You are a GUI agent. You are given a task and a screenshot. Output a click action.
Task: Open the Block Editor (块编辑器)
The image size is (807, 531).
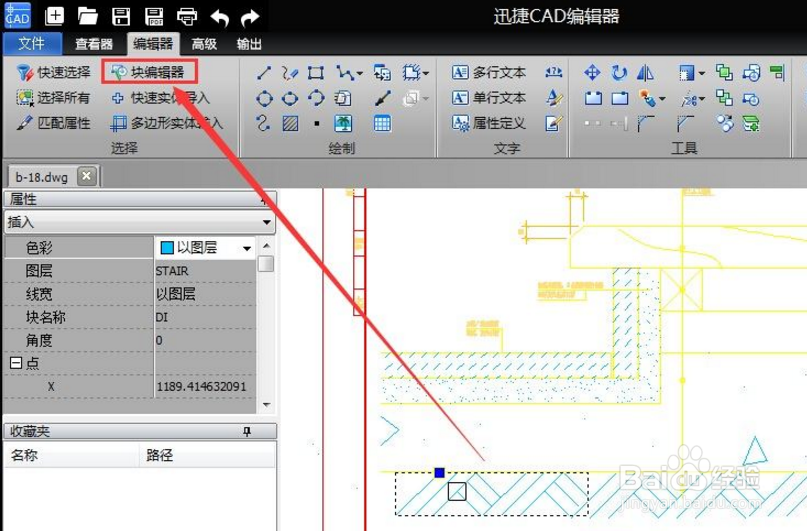[x=149, y=72]
